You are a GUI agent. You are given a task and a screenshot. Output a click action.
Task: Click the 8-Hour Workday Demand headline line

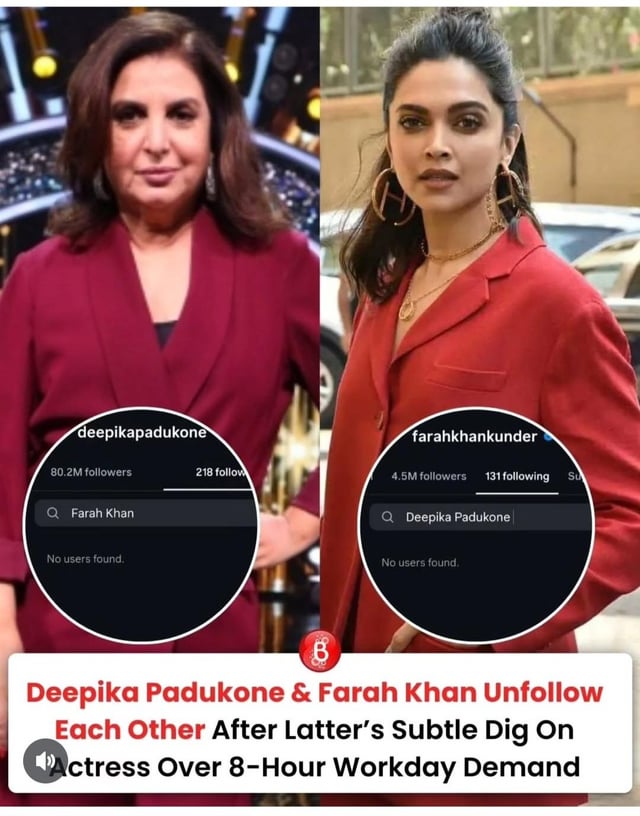pyautogui.click(x=315, y=767)
